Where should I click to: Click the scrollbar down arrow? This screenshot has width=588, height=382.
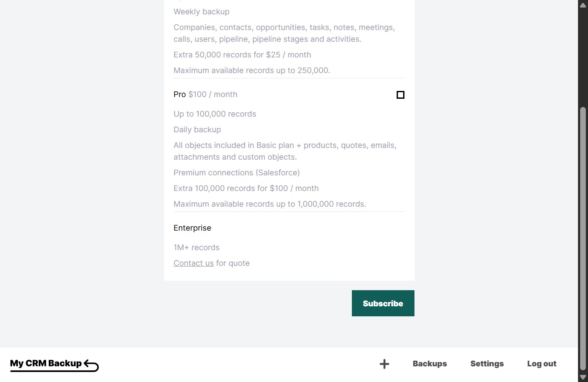tap(583, 377)
